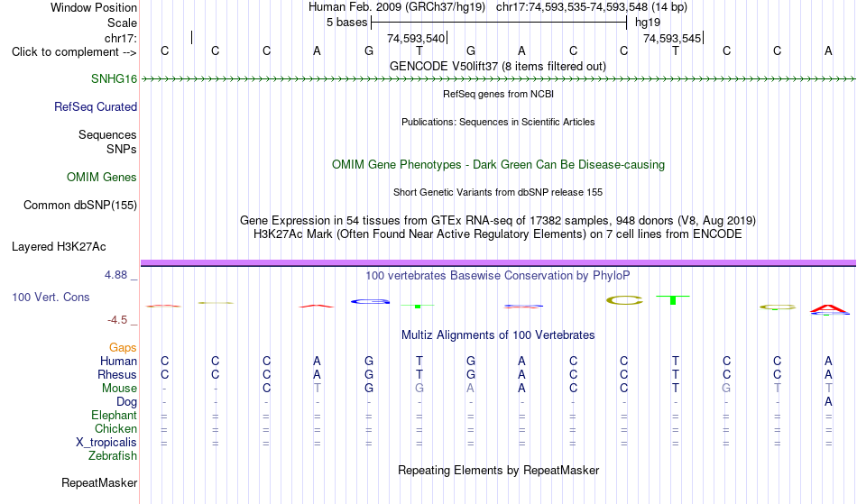Viewport: 857px width, 504px height.
Task: Click the SNHG16 green intron arrow line
Action: 498,79
